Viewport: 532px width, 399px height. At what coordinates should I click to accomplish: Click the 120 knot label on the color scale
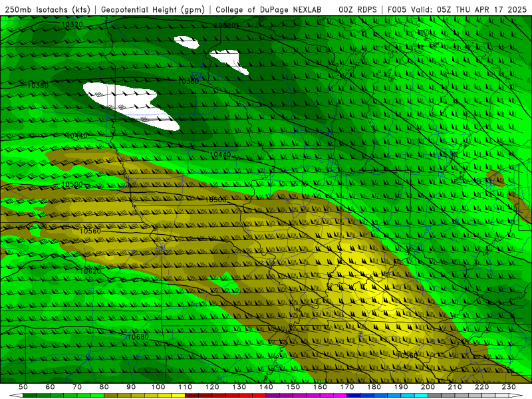click(212, 387)
